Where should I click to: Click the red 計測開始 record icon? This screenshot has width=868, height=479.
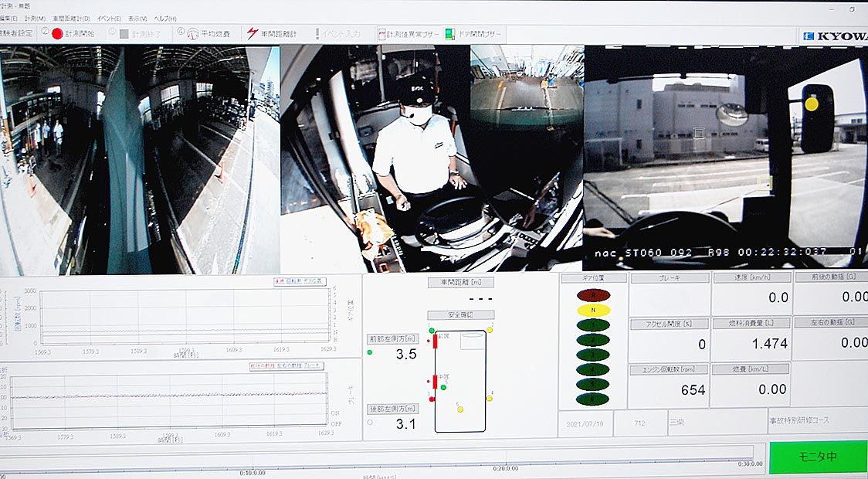(57, 34)
